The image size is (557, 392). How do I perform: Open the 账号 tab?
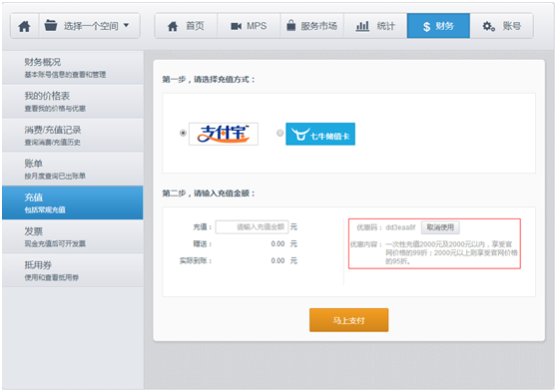coord(501,26)
